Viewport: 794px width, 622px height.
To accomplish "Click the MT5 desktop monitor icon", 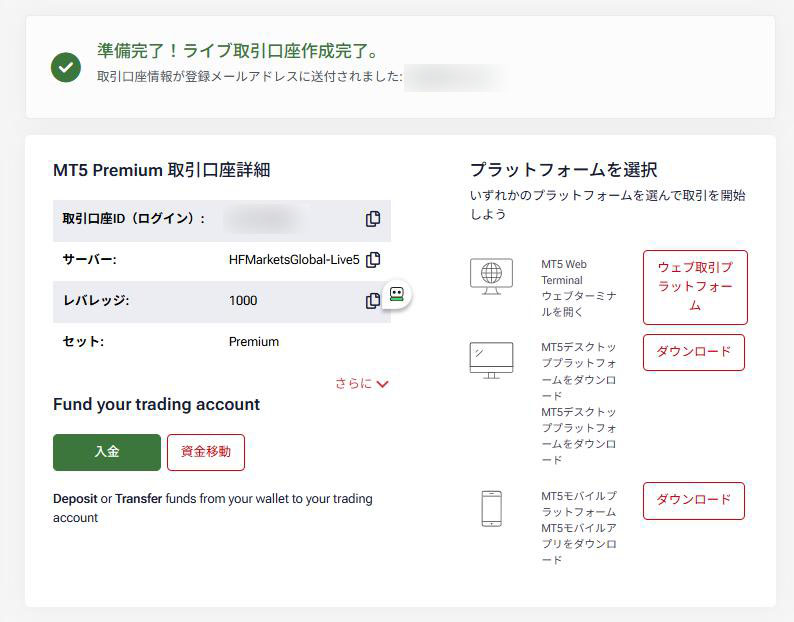I will tap(491, 359).
